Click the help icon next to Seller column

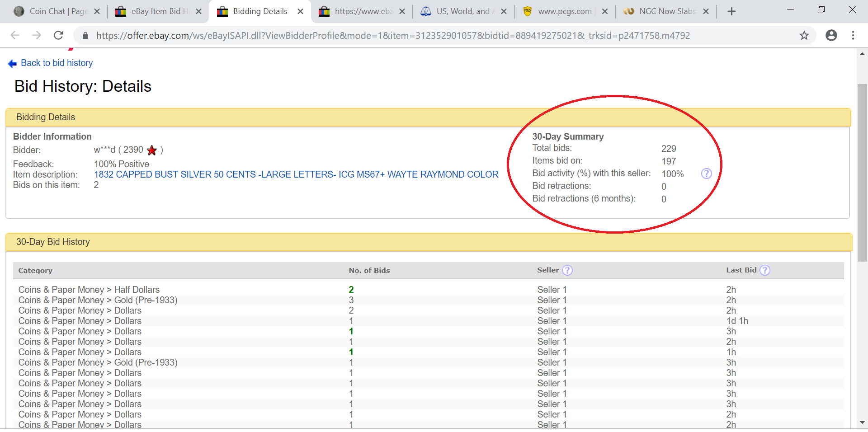click(x=567, y=270)
